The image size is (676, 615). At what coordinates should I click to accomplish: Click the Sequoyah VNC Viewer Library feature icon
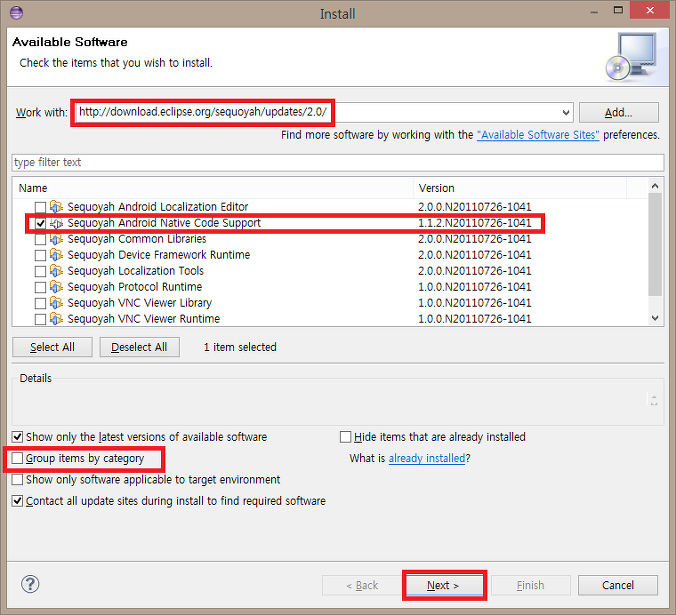pyautogui.click(x=56, y=303)
